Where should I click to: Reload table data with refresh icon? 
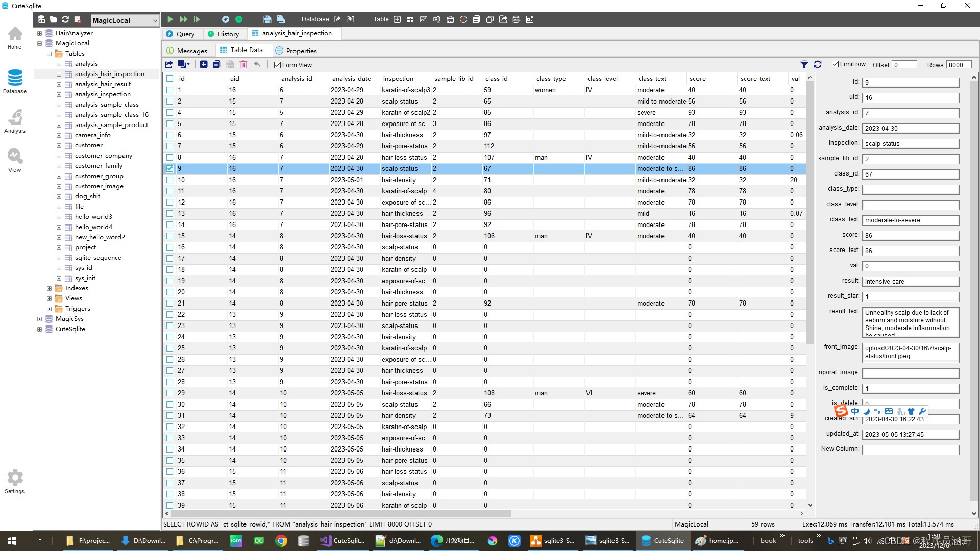click(818, 64)
